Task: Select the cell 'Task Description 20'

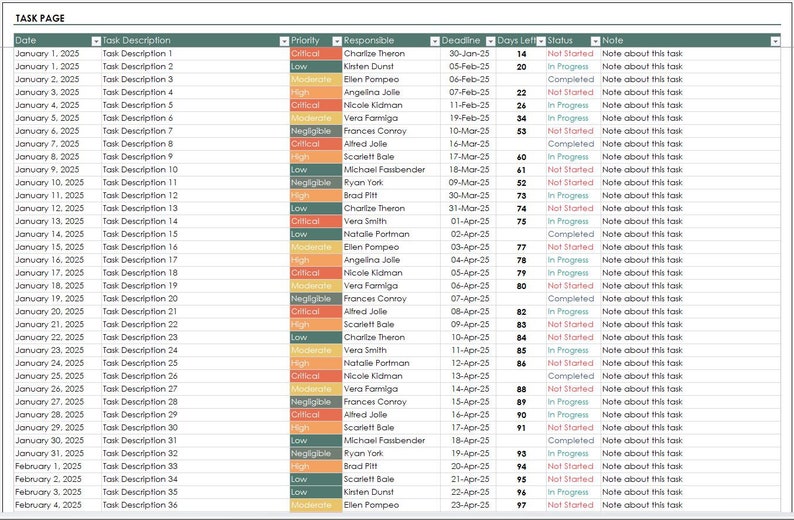Action: point(195,299)
